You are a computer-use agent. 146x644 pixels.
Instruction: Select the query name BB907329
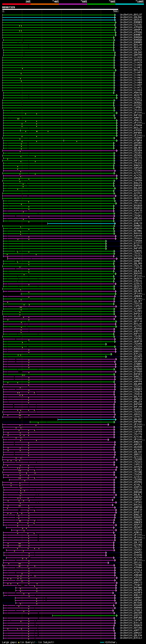coord(8,8)
